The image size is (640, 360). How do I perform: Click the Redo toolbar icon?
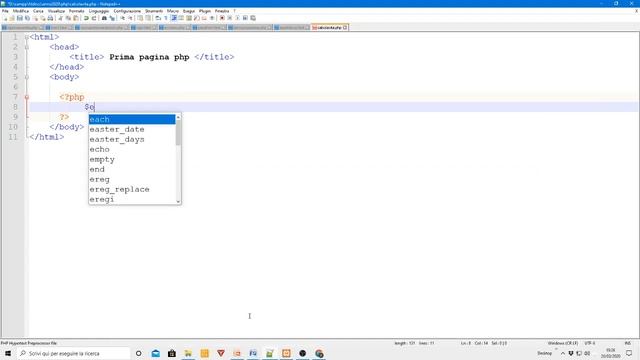pos(94,18)
